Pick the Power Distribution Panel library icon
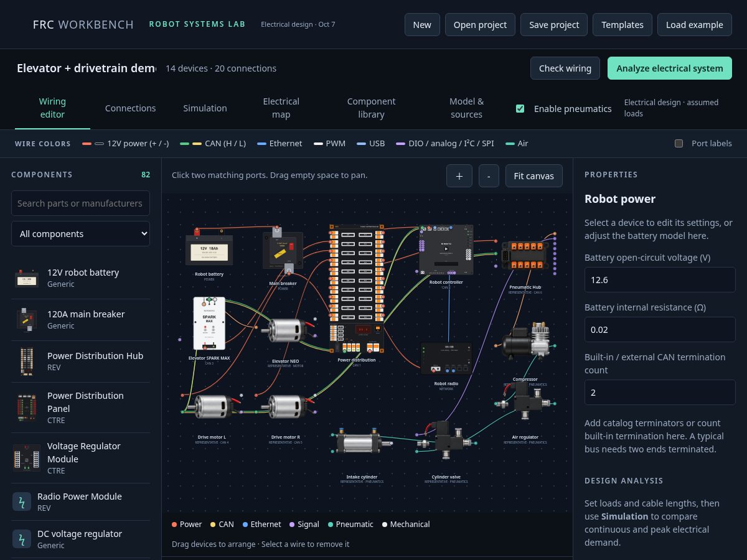Viewport: 747px width, 560px height. tap(27, 408)
